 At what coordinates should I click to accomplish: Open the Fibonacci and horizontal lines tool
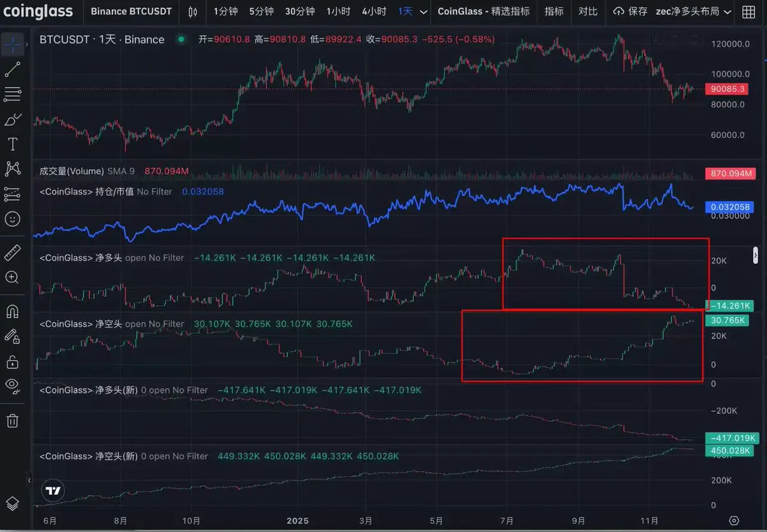pyautogui.click(x=12, y=94)
